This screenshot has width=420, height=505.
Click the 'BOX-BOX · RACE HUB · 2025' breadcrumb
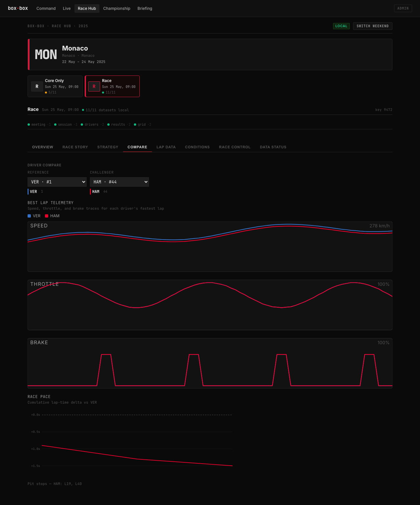pos(58,26)
